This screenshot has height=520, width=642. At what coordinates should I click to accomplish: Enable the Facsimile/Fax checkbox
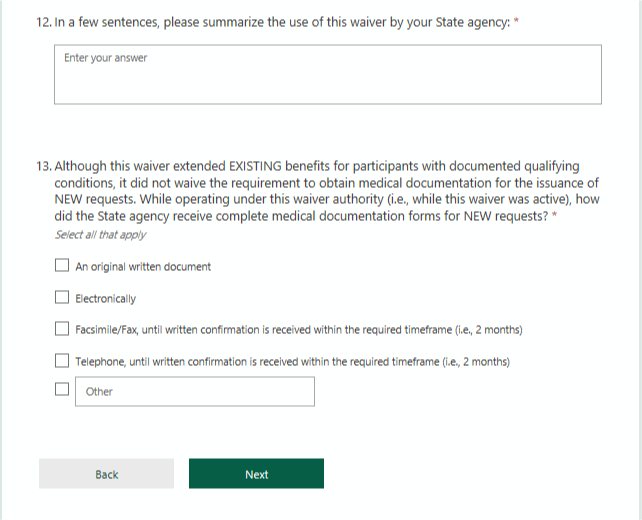62,329
